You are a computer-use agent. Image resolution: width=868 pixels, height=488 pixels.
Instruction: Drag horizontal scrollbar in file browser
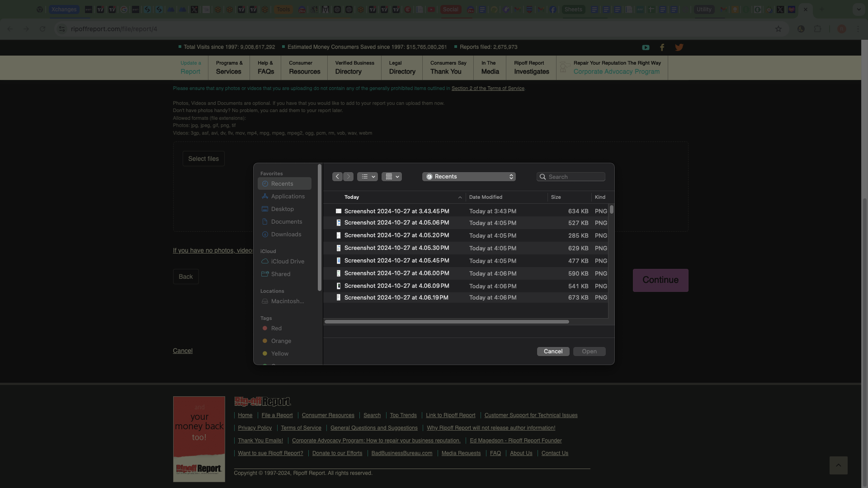pos(446,322)
